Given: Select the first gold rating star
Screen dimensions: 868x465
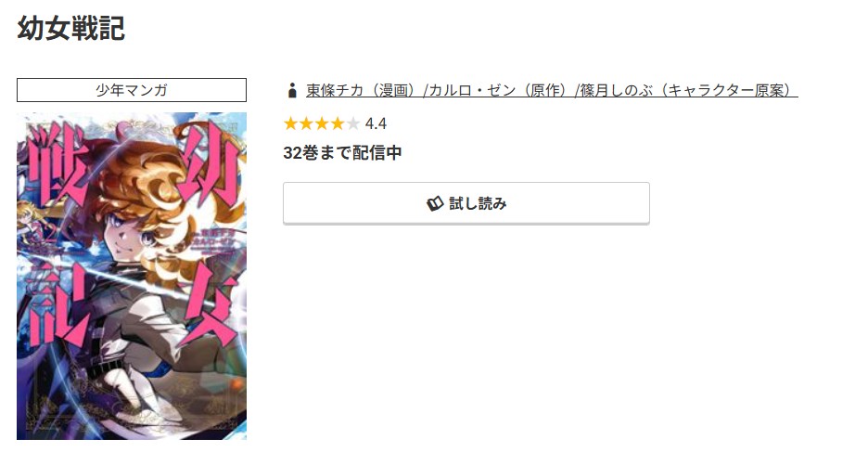Looking at the screenshot, I should (290, 123).
